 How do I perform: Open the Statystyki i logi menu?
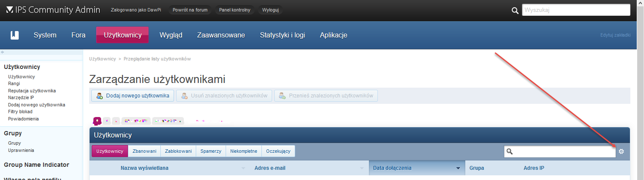click(x=282, y=35)
